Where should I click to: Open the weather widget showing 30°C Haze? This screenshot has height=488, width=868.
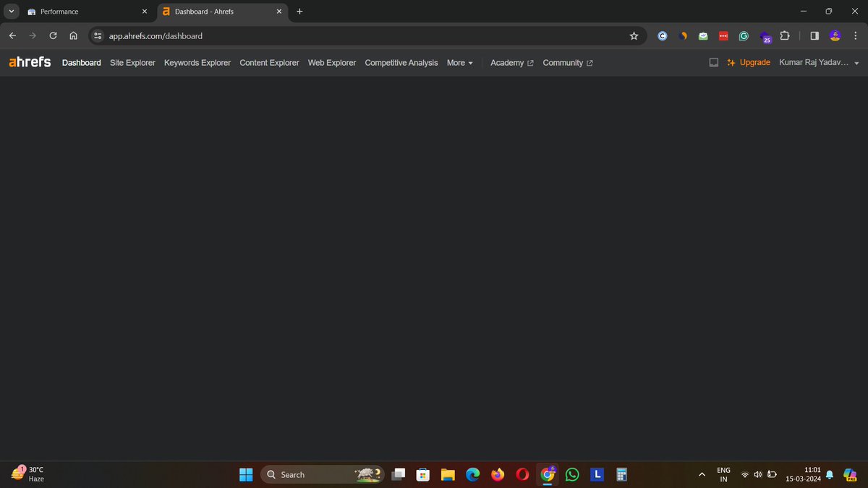coord(29,474)
